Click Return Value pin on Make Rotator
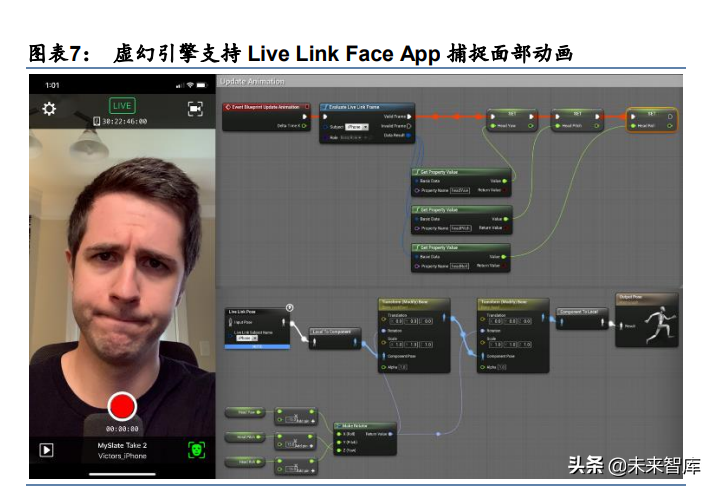The image size is (715, 490). [x=390, y=434]
